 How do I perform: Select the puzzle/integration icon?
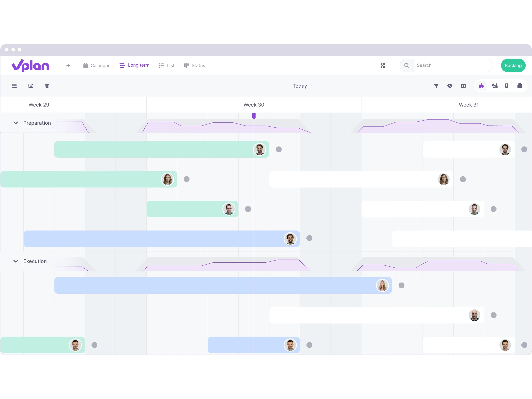(x=481, y=86)
